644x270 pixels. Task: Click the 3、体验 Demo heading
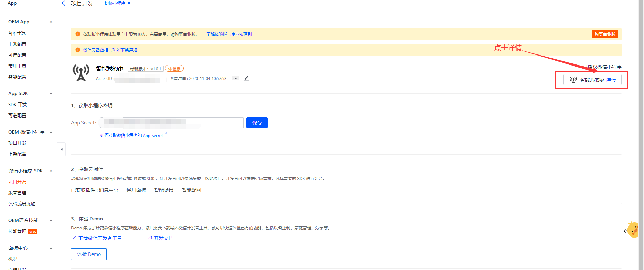(x=87, y=219)
